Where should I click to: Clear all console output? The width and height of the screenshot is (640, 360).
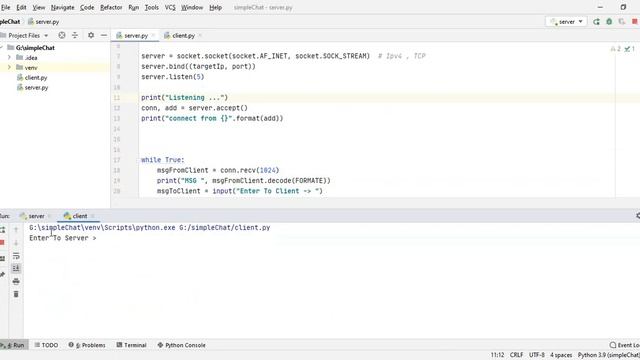click(16, 294)
